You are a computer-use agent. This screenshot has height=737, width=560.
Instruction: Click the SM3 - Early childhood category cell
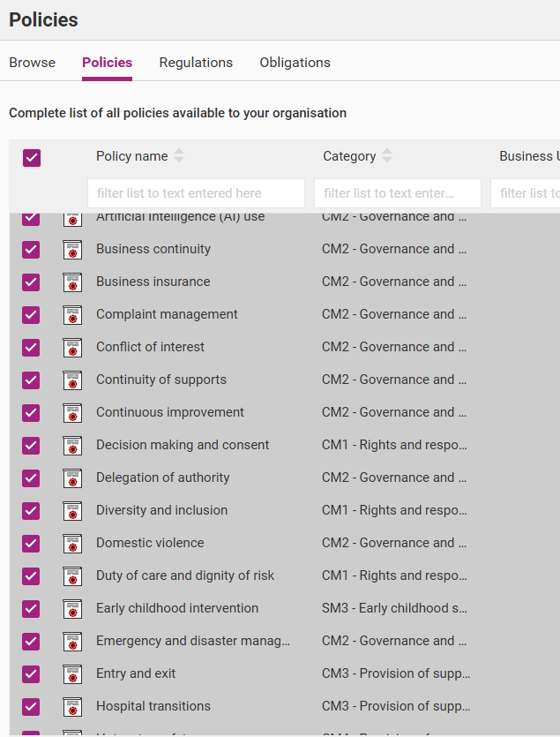pyautogui.click(x=394, y=608)
